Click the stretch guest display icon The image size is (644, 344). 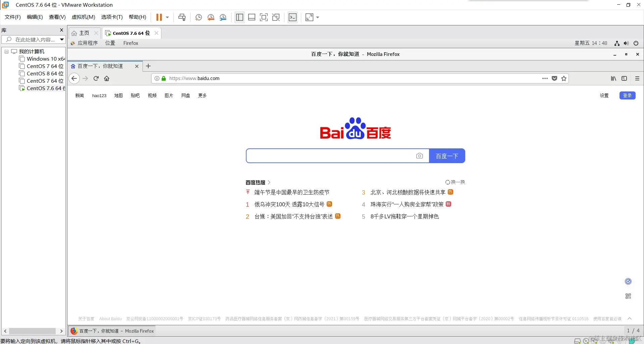(309, 17)
